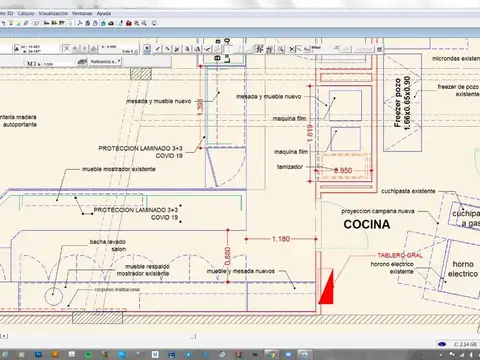The image size is (480, 360).
Task: Click the icon left of Referencia dropdown
Action: pos(82,62)
